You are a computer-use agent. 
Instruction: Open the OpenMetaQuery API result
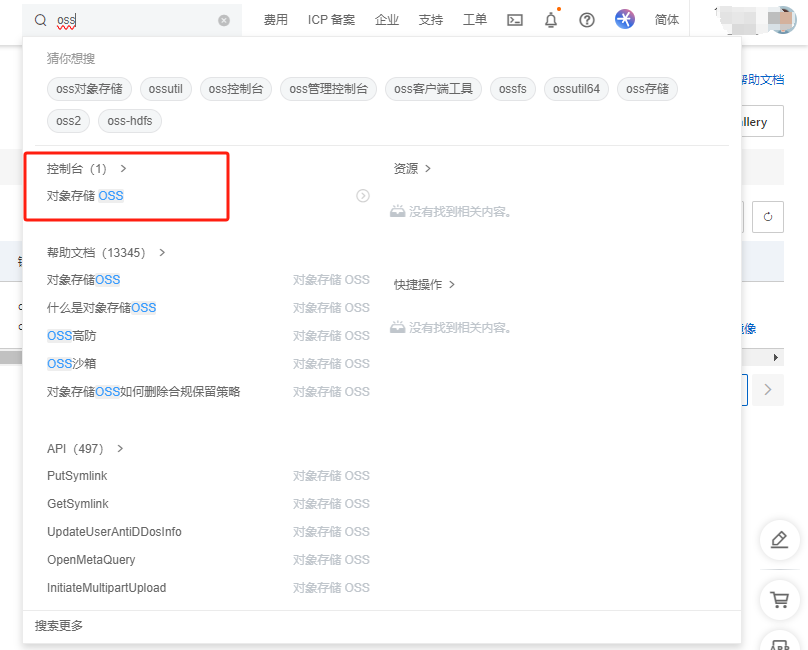(91, 560)
